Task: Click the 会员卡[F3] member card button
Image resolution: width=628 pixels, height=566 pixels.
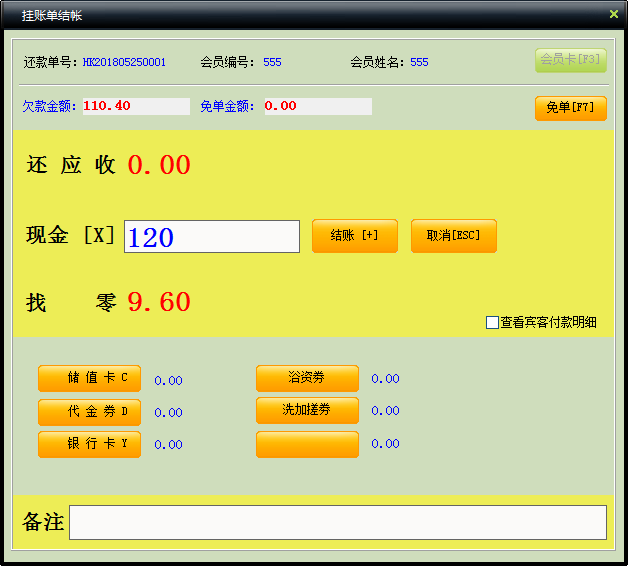Action: point(570,60)
